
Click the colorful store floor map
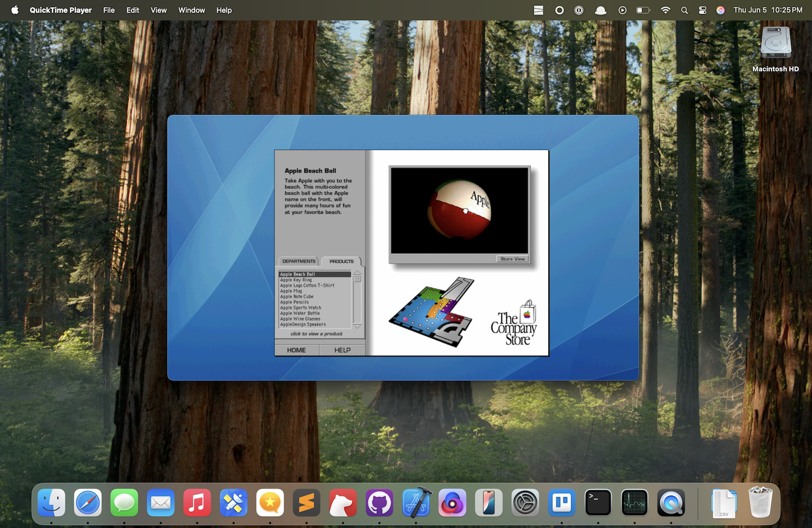(x=431, y=312)
